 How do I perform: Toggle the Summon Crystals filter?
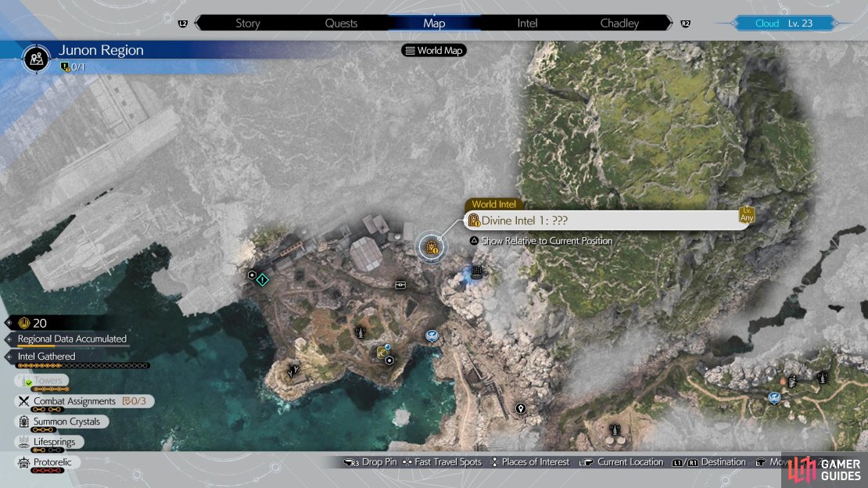click(x=62, y=422)
